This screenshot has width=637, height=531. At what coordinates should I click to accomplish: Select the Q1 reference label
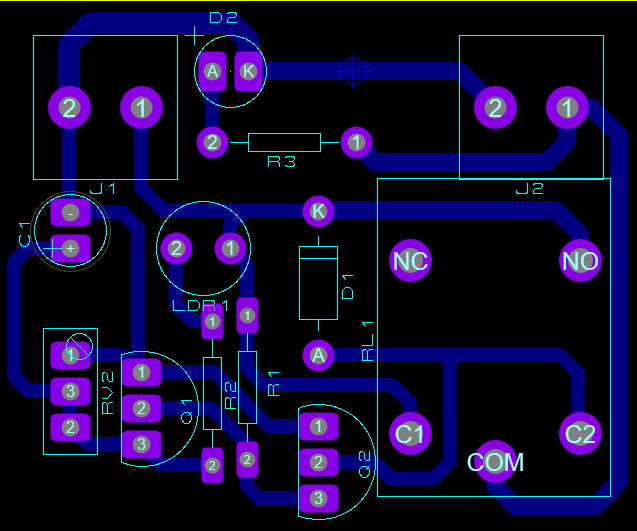(186, 412)
